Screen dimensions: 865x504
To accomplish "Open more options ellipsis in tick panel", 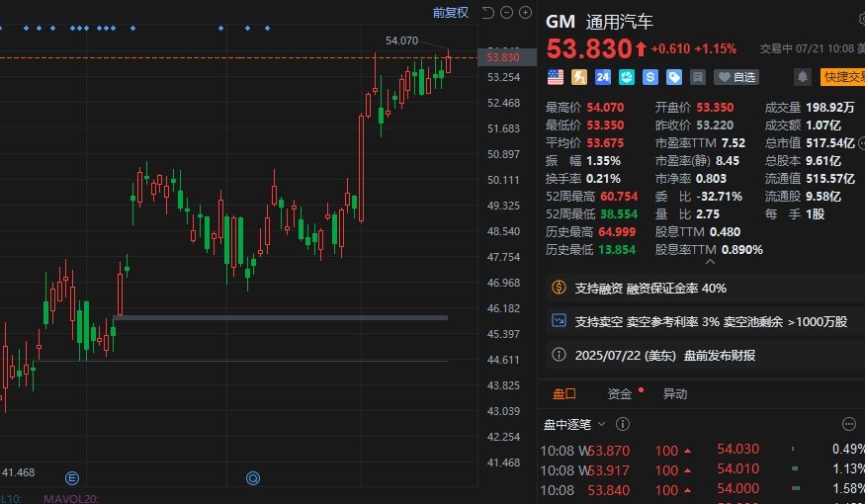I will click(849, 424).
